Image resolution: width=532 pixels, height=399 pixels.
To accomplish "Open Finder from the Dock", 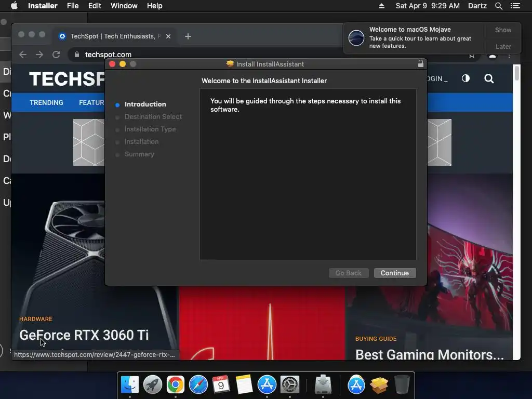I will 130,385.
